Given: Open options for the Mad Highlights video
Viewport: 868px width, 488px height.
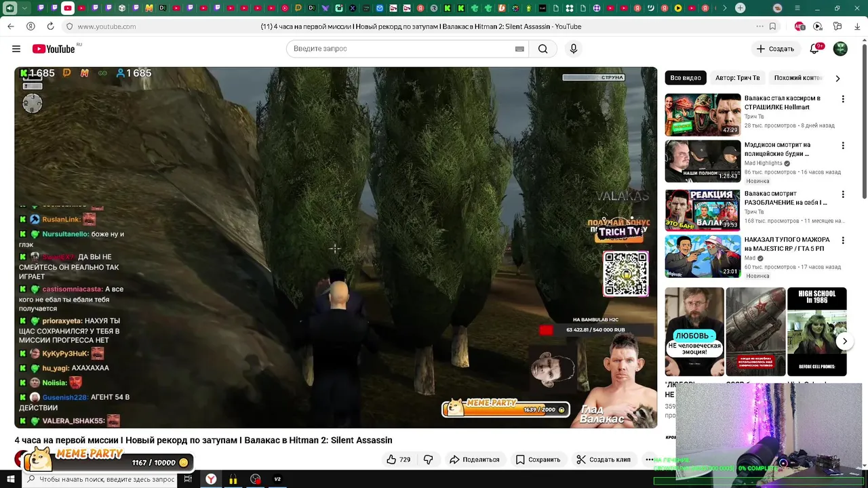Looking at the screenshot, I should (x=843, y=146).
